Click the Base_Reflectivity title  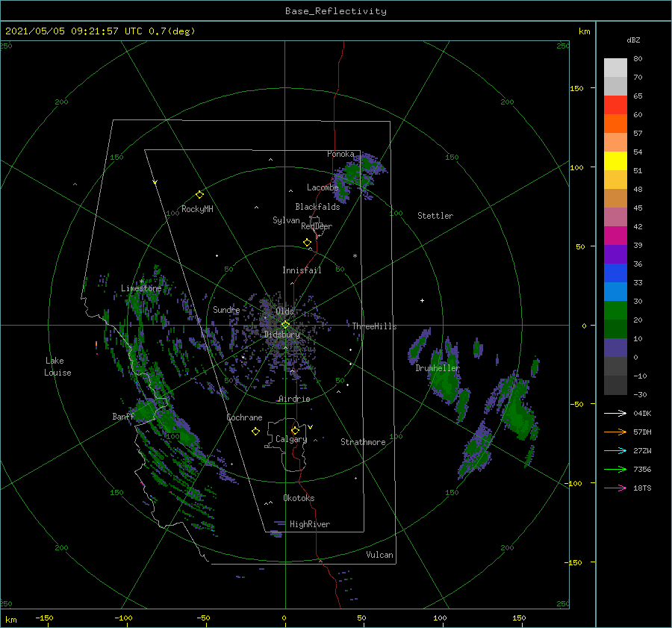click(336, 11)
